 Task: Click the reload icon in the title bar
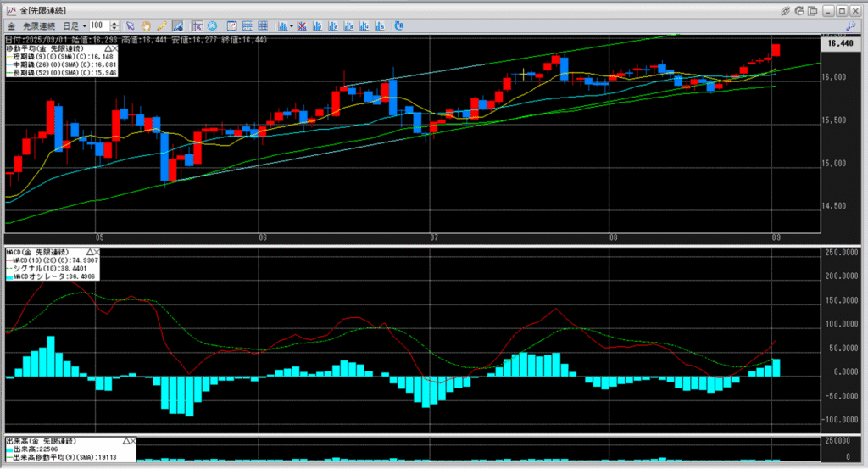click(x=799, y=10)
